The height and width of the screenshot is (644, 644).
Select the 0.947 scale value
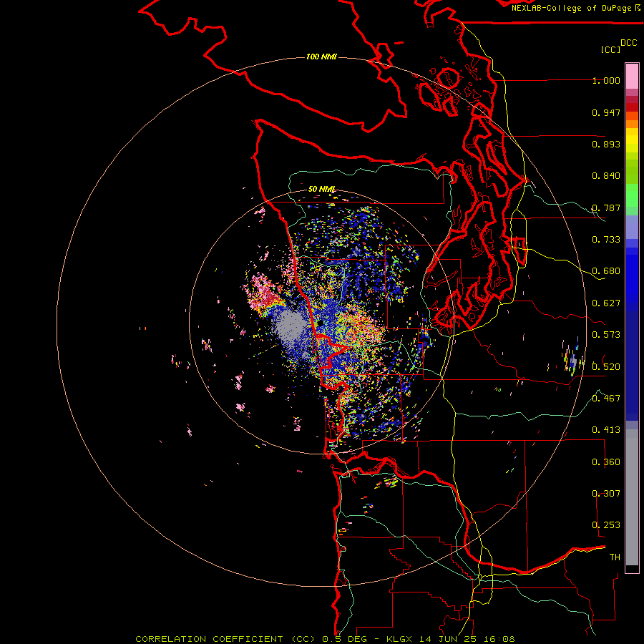point(606,112)
